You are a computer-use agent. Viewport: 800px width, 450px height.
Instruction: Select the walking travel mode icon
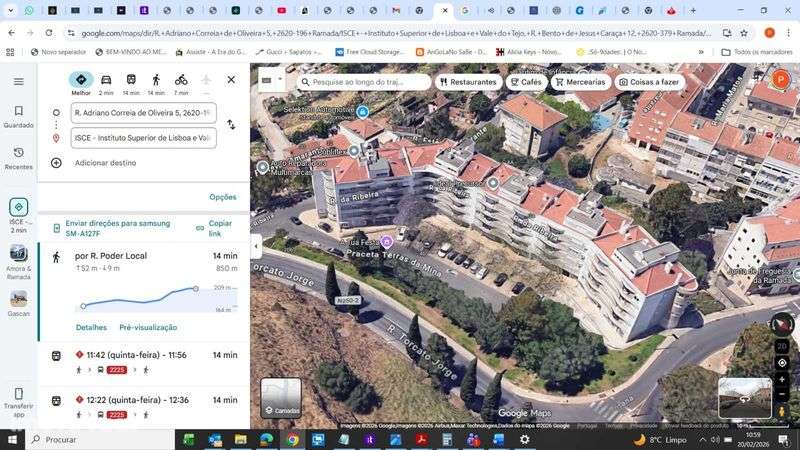(x=156, y=80)
